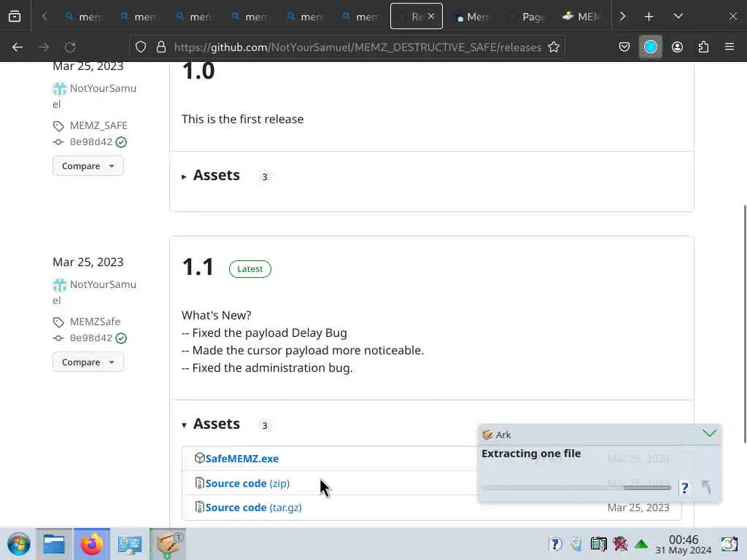Click 'Extracting one file' notification text
747x560 pixels.
[x=531, y=454]
